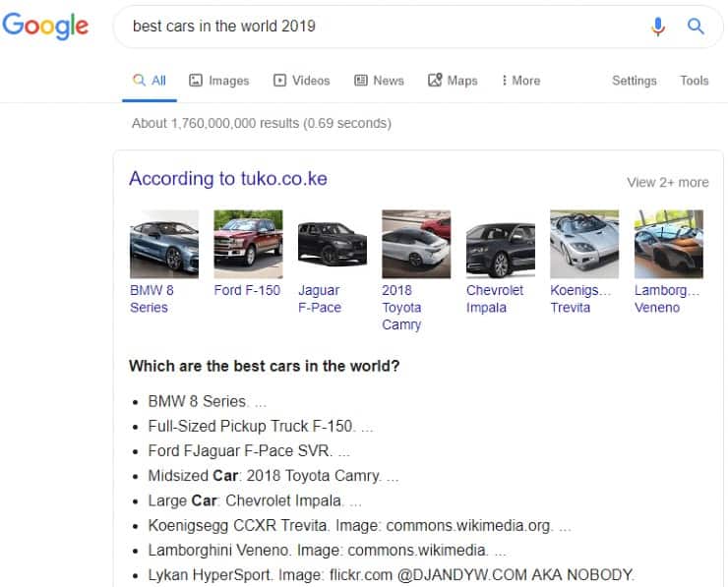Click 'Midsized Car: 2018 Toyota Camry' item

[273, 476]
